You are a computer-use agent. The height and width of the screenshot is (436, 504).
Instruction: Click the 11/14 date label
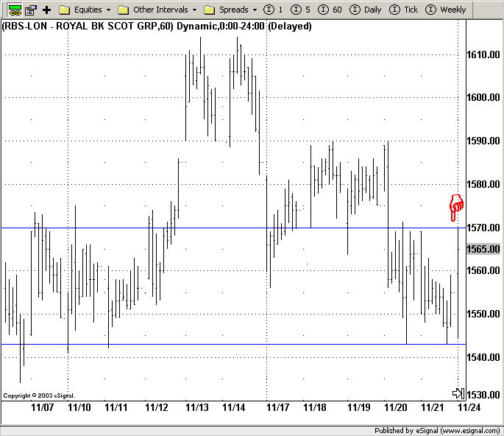(234, 408)
